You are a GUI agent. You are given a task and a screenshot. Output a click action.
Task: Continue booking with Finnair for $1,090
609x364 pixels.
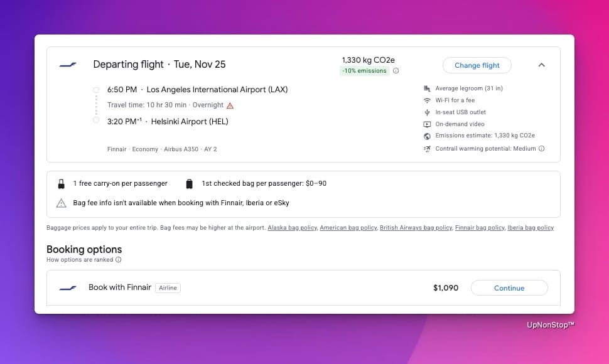coord(509,288)
